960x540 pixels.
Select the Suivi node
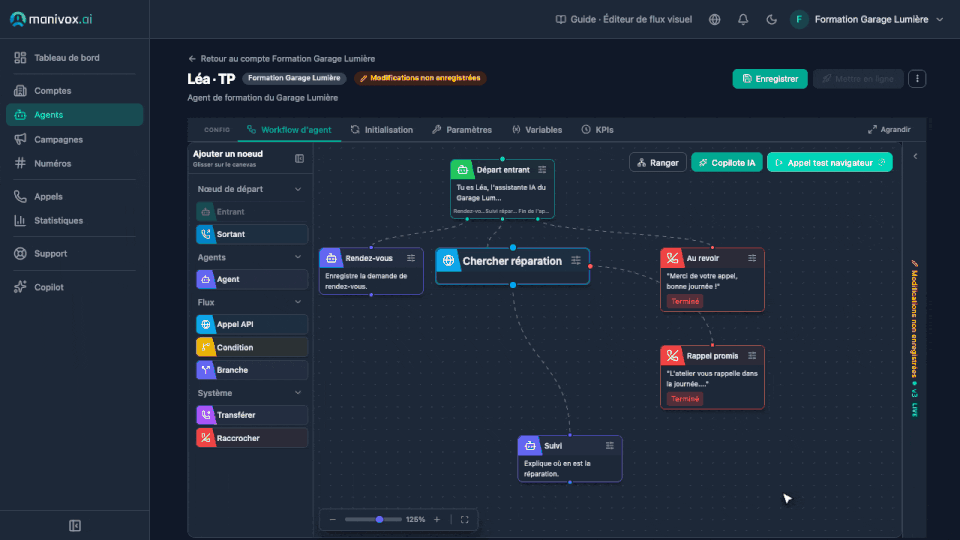(x=569, y=459)
